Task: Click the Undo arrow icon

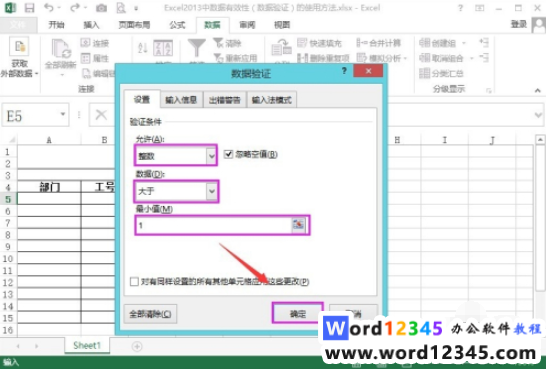Action: pos(49,8)
